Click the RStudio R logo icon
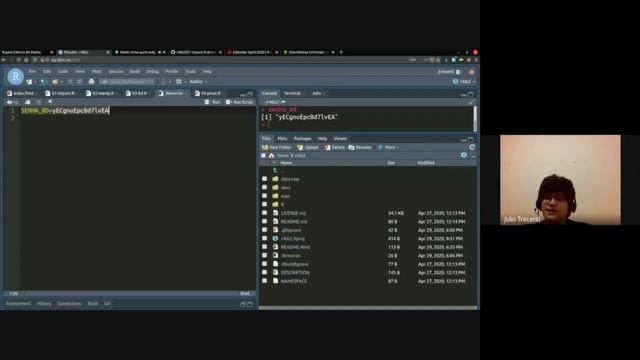 point(16,76)
